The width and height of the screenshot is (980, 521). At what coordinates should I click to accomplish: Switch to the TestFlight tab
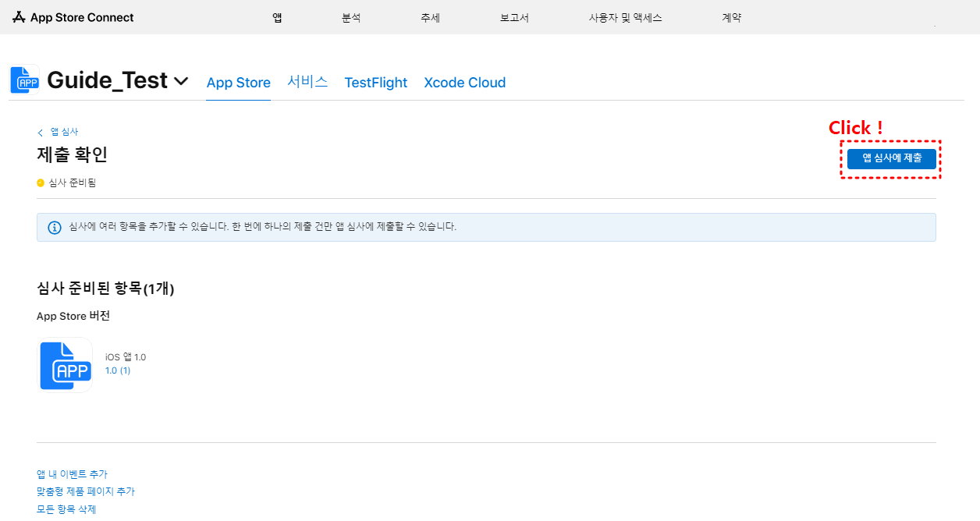pos(376,83)
